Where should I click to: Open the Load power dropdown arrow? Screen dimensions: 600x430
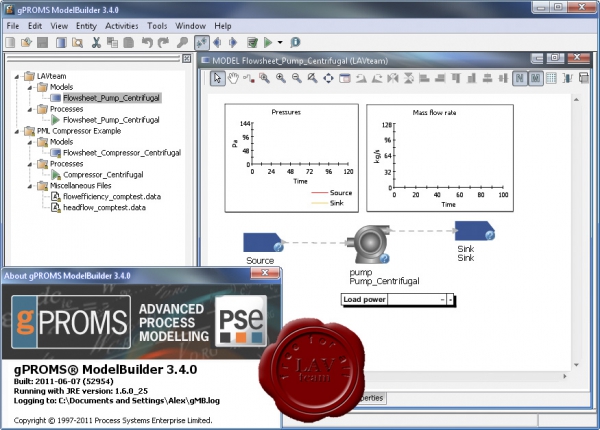coord(450,300)
